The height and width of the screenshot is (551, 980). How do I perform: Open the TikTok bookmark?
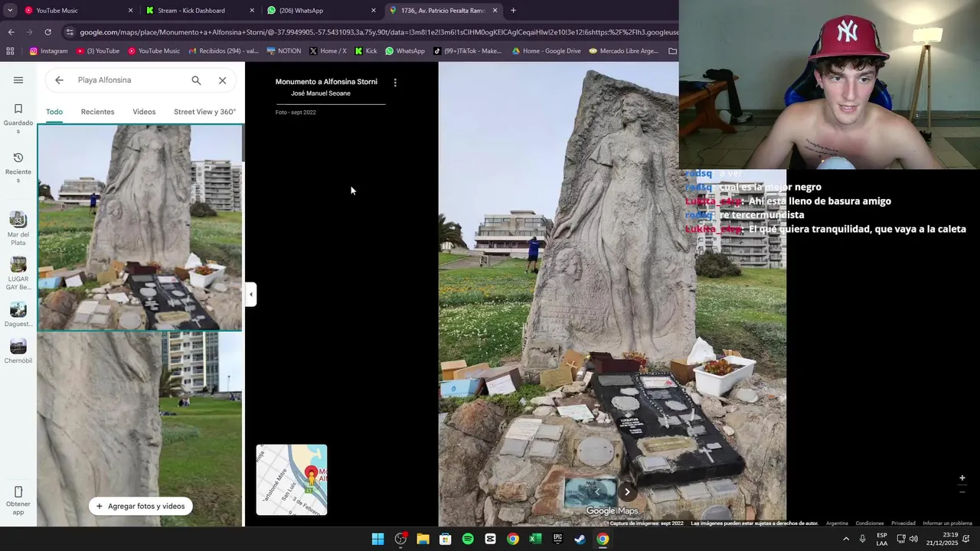pos(467,51)
